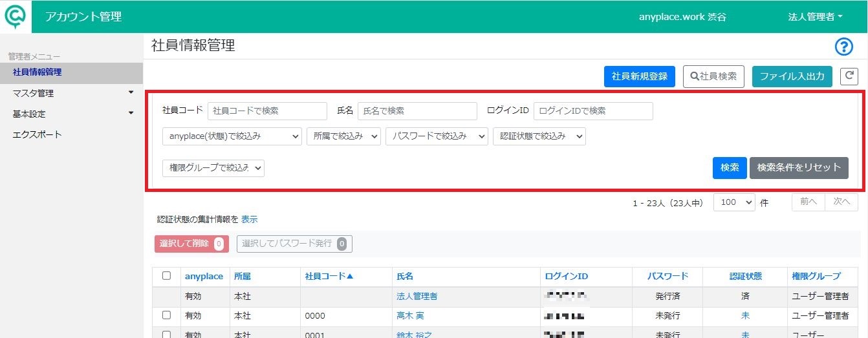This screenshot has height=338, width=868.
Task: Click the green app logo icon
Action: [x=15, y=16]
